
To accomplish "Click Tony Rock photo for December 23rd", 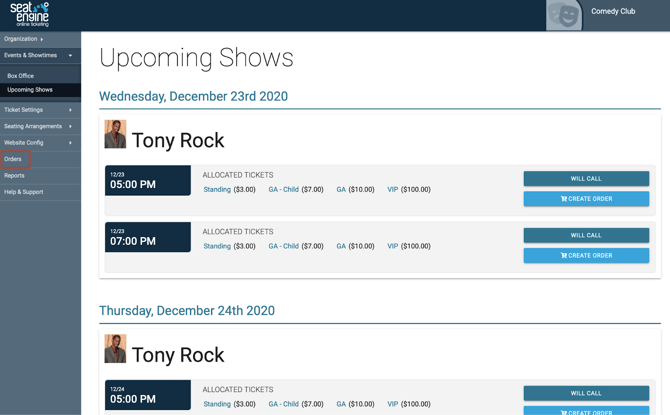I will [115, 135].
